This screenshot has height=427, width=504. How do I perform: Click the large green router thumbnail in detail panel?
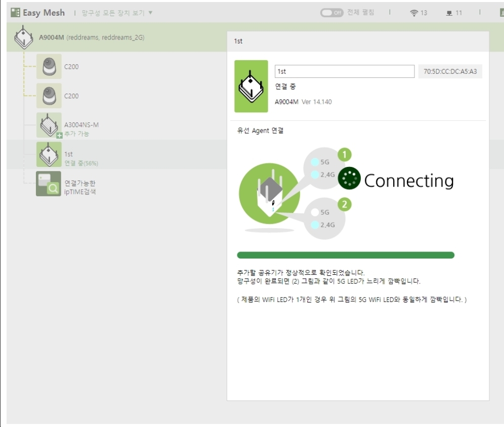251,86
